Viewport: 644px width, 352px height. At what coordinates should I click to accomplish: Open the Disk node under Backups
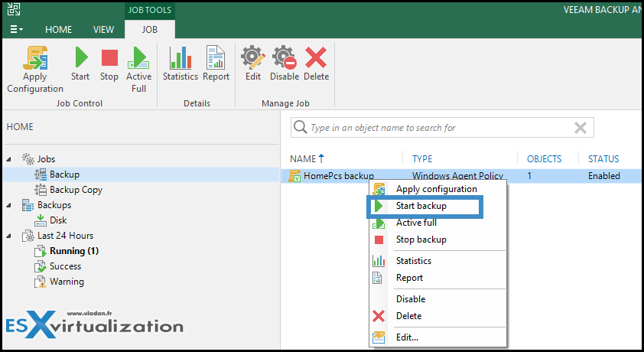click(x=58, y=220)
